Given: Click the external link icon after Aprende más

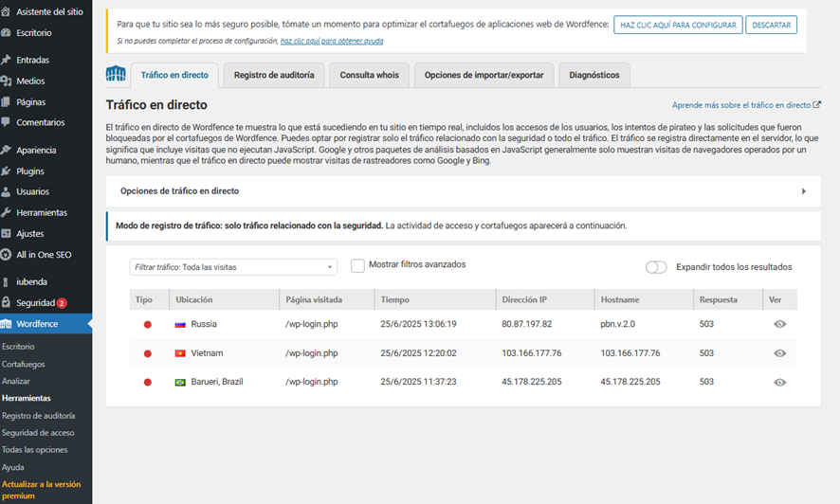Looking at the screenshot, I should pos(816,105).
